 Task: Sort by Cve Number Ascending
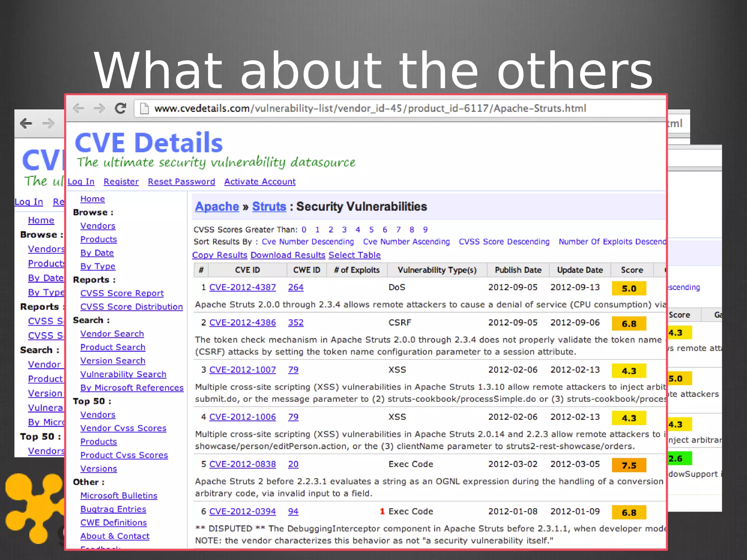click(406, 242)
